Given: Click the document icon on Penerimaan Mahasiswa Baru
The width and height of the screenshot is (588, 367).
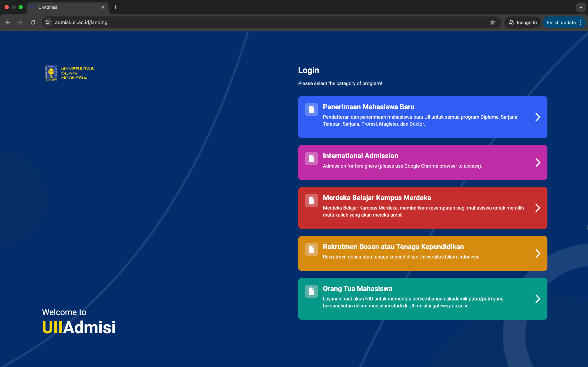Looking at the screenshot, I should (311, 109).
